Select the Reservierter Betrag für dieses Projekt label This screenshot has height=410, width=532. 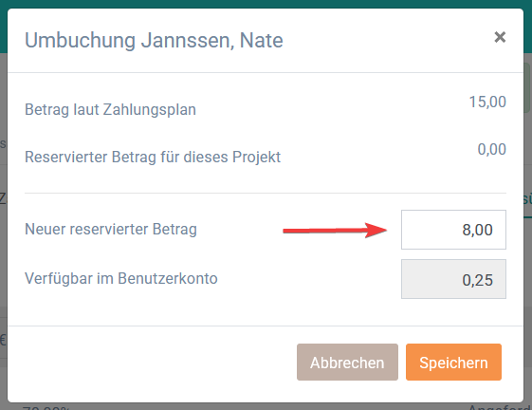(153, 158)
